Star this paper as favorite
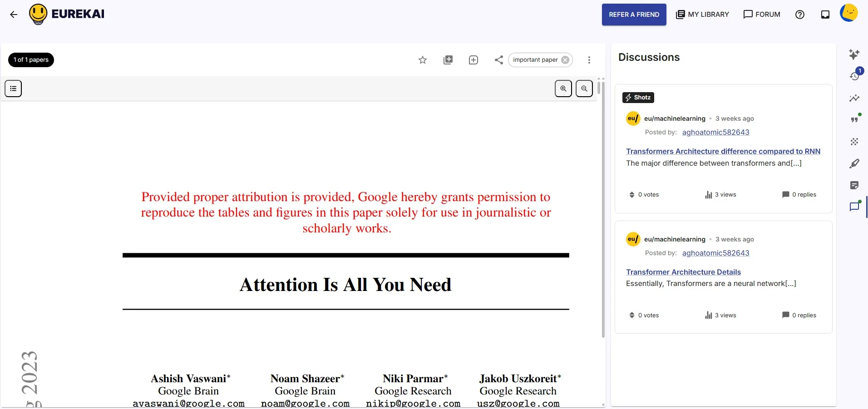Screen dimensions: 868x409 pos(422,60)
